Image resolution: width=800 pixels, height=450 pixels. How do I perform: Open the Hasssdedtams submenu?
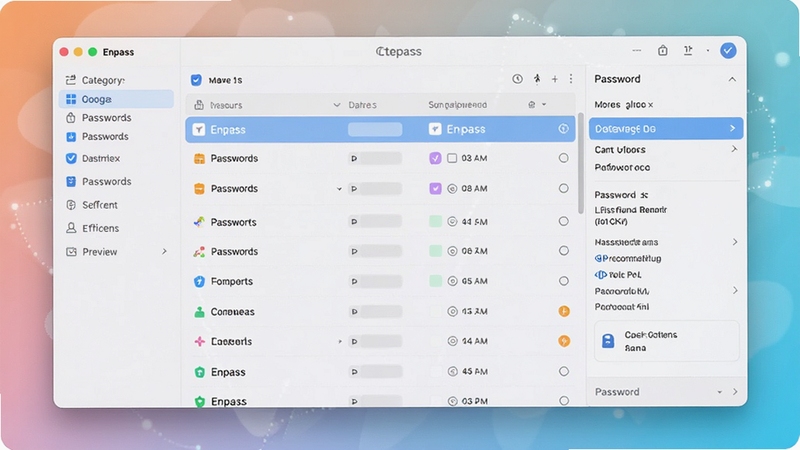coord(666,242)
